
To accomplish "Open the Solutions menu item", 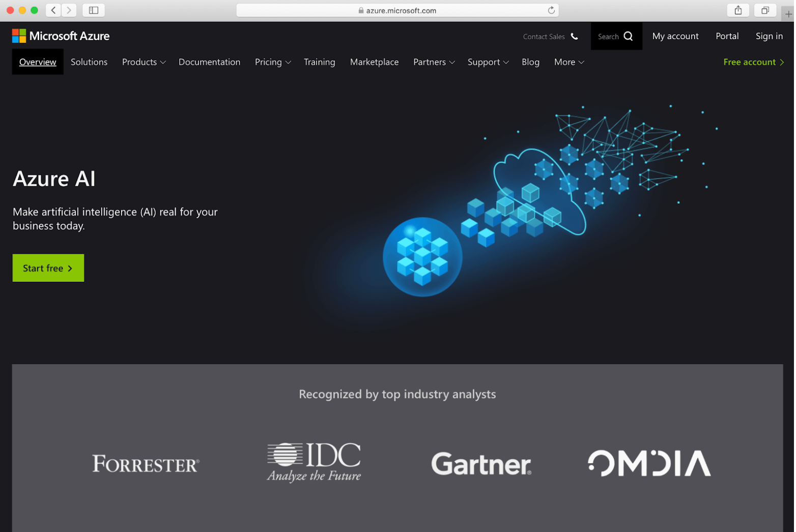I will (89, 62).
